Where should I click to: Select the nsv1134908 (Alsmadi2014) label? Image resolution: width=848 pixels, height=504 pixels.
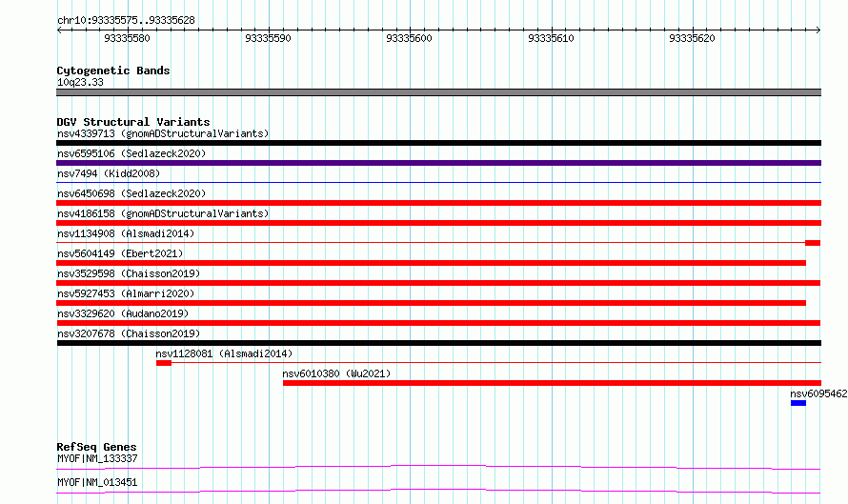click(x=126, y=233)
